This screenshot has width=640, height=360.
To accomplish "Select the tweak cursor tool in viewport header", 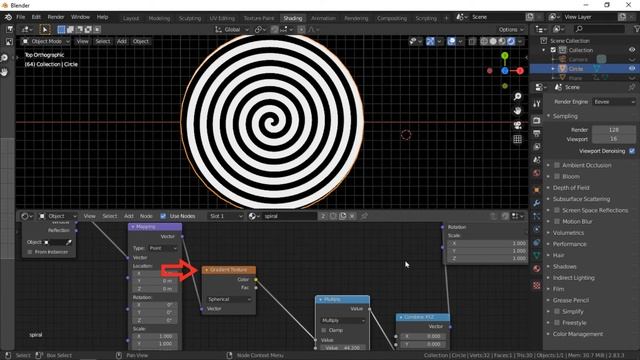I will [x=45, y=29].
